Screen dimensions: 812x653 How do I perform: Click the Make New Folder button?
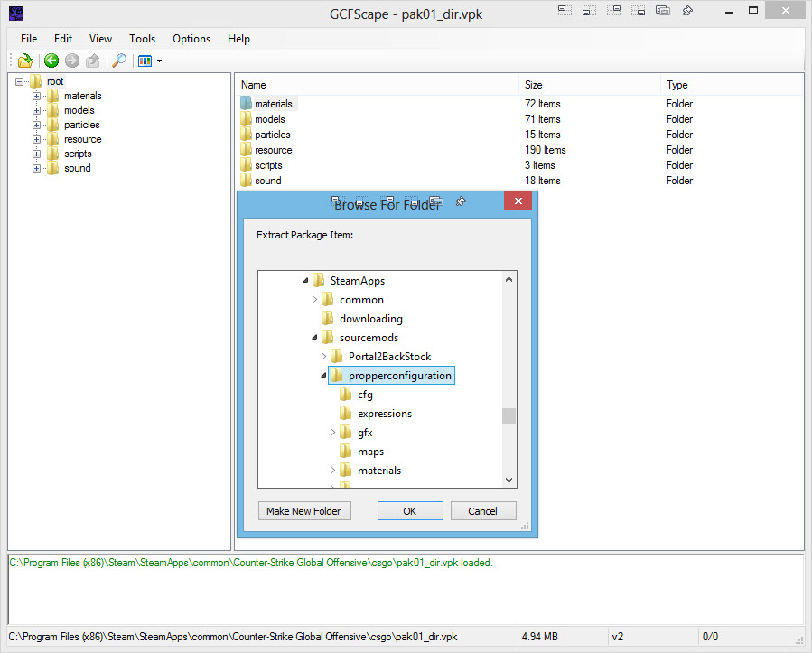click(x=304, y=511)
